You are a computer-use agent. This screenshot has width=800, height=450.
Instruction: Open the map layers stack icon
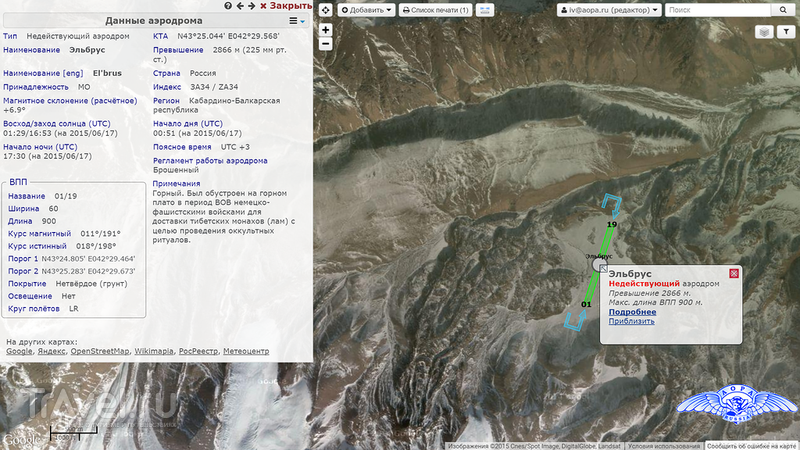(764, 32)
